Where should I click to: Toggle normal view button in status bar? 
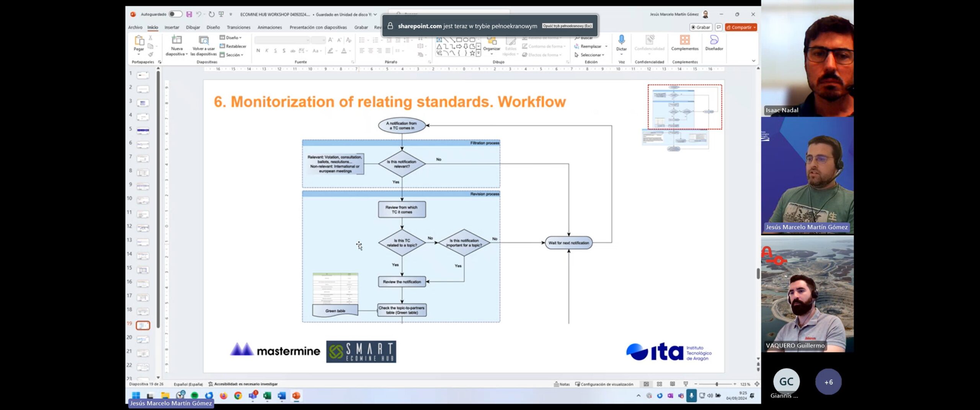tap(646, 384)
